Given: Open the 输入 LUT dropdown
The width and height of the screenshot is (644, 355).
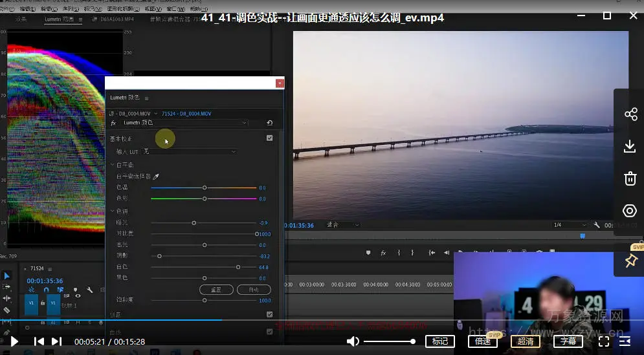Looking at the screenshot, I should (x=189, y=151).
